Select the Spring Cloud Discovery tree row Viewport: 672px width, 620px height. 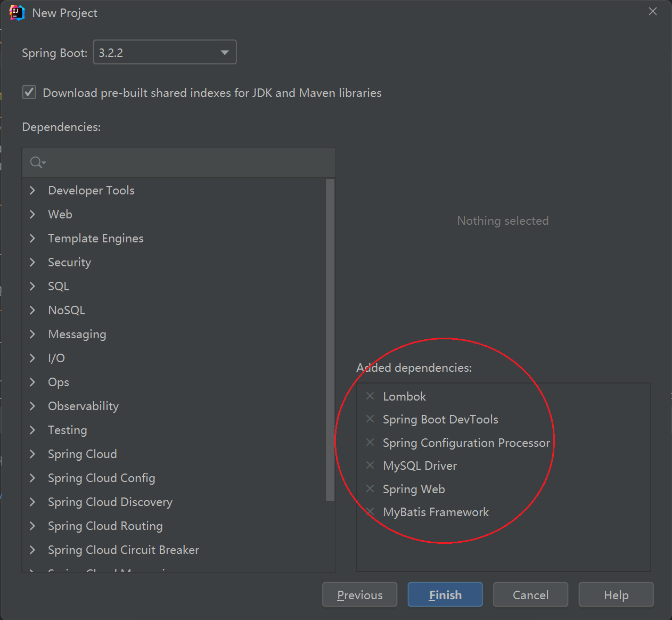(174, 502)
